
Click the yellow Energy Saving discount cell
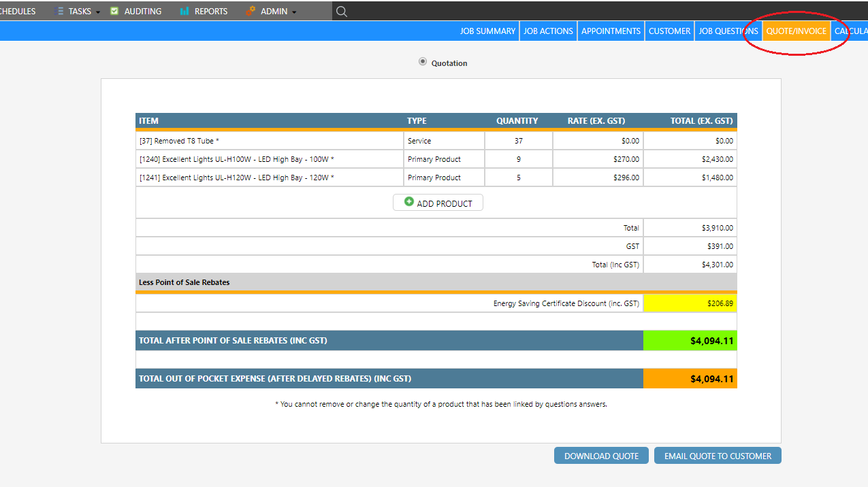click(x=690, y=303)
